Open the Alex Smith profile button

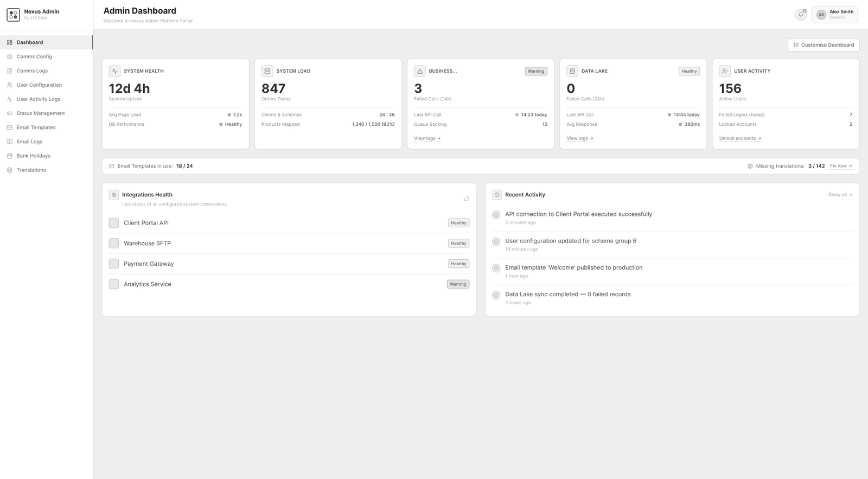click(834, 15)
